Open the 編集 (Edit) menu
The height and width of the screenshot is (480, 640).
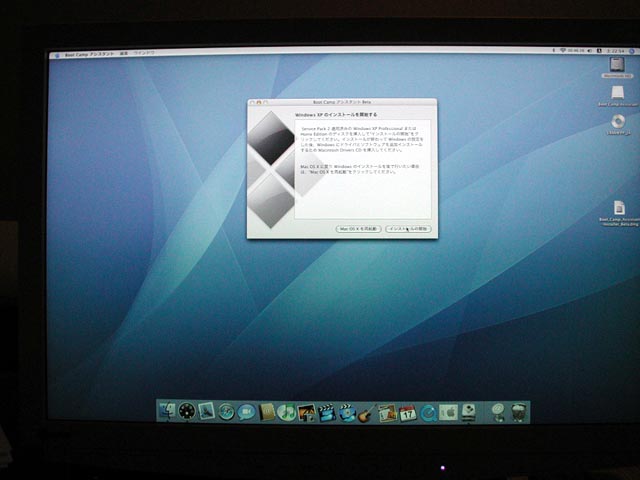(x=124, y=54)
